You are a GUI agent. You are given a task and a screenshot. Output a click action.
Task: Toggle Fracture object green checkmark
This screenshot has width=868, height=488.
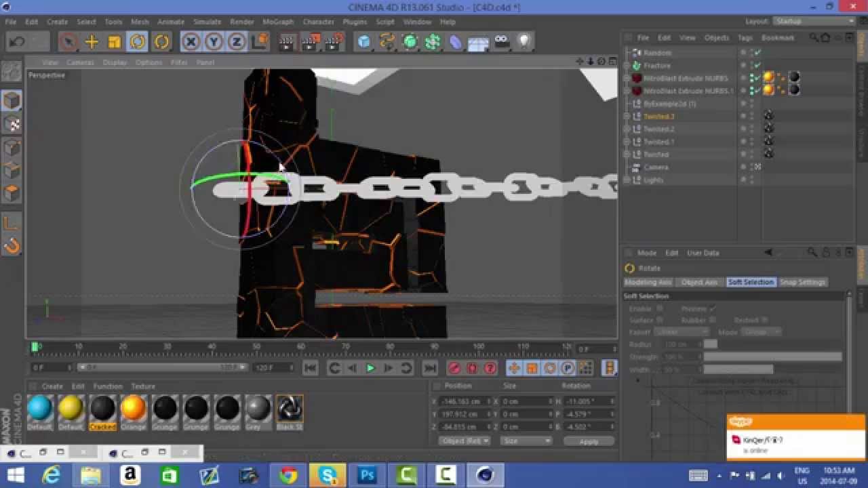point(758,66)
